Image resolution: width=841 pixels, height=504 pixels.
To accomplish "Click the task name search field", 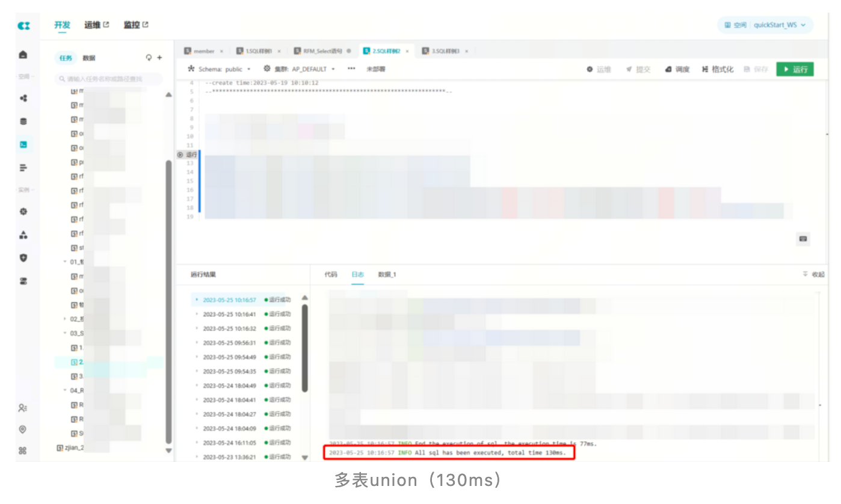I will [x=108, y=79].
